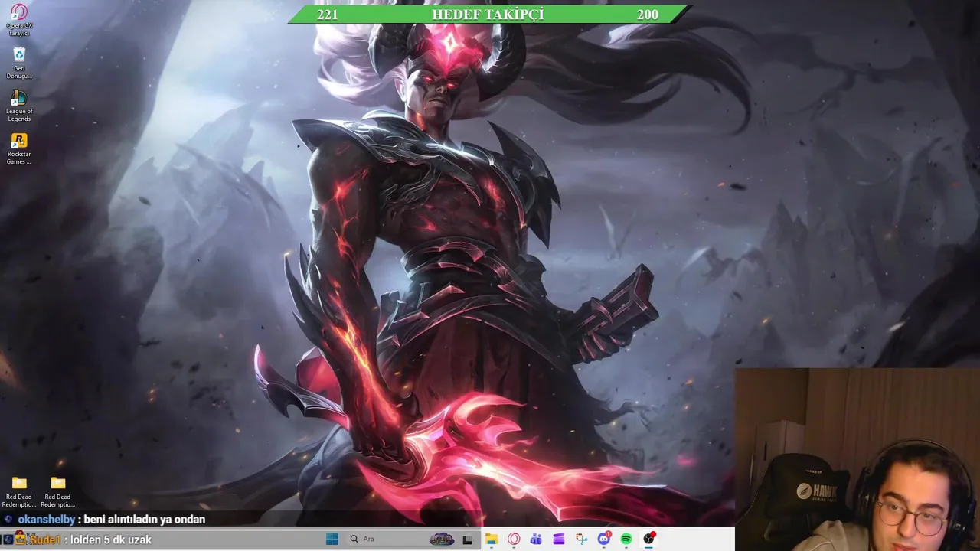Switch to Opera GX on the taskbar
The height and width of the screenshot is (551, 980).
pos(514,540)
